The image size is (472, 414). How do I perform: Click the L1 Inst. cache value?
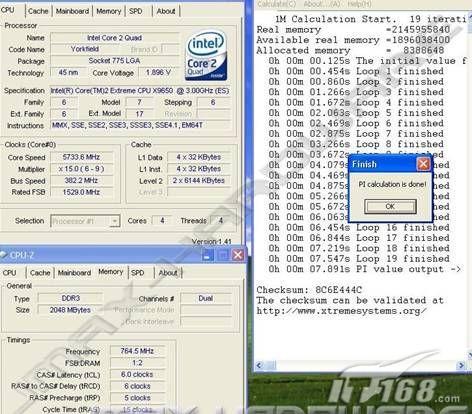tap(199, 169)
